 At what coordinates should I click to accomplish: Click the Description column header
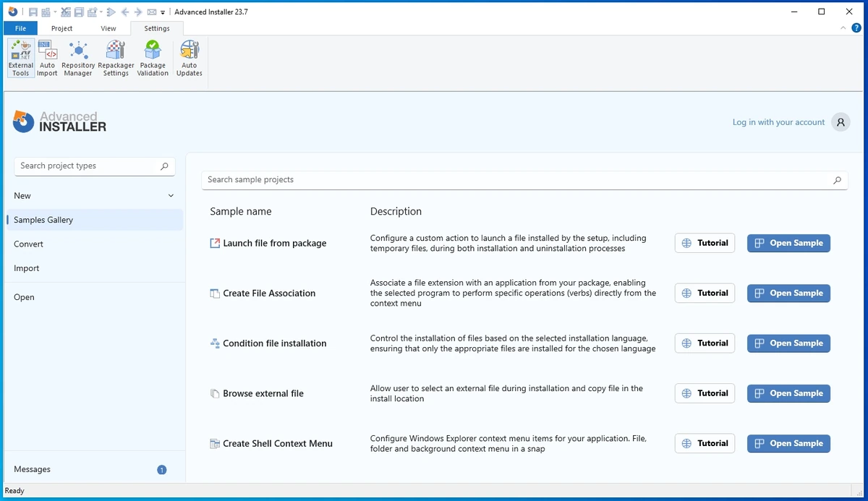point(396,212)
